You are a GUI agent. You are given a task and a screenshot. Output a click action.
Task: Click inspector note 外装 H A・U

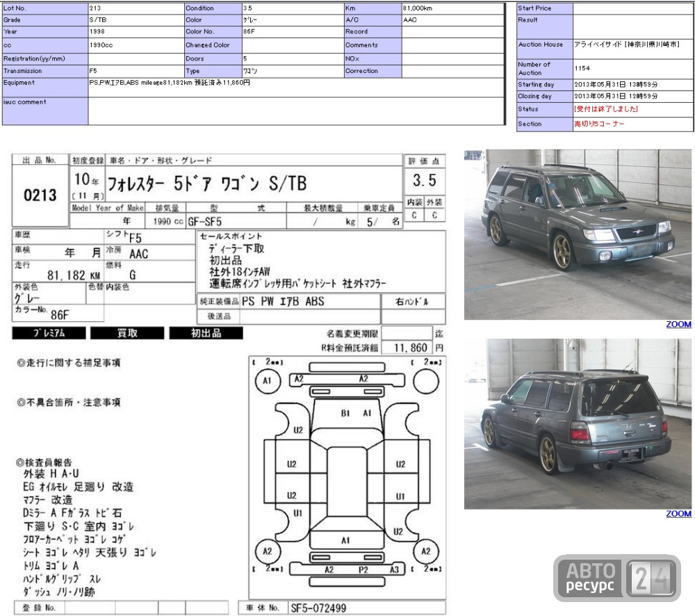click(51, 473)
